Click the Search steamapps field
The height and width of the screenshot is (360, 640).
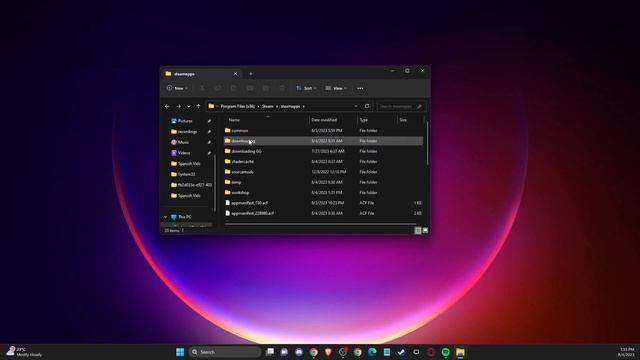click(401, 106)
